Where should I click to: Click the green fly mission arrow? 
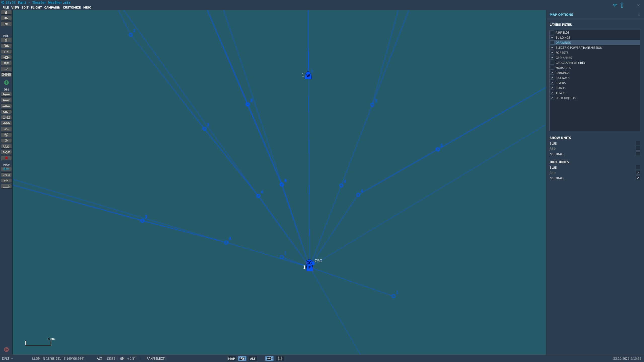point(6,82)
